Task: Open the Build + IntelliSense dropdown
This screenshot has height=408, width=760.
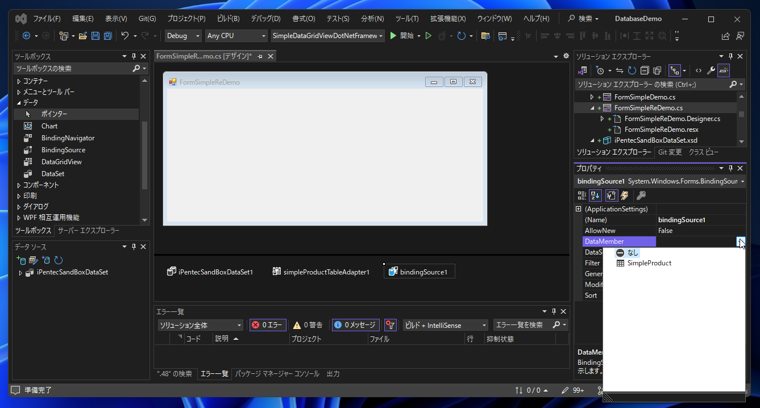Action: tap(445, 325)
